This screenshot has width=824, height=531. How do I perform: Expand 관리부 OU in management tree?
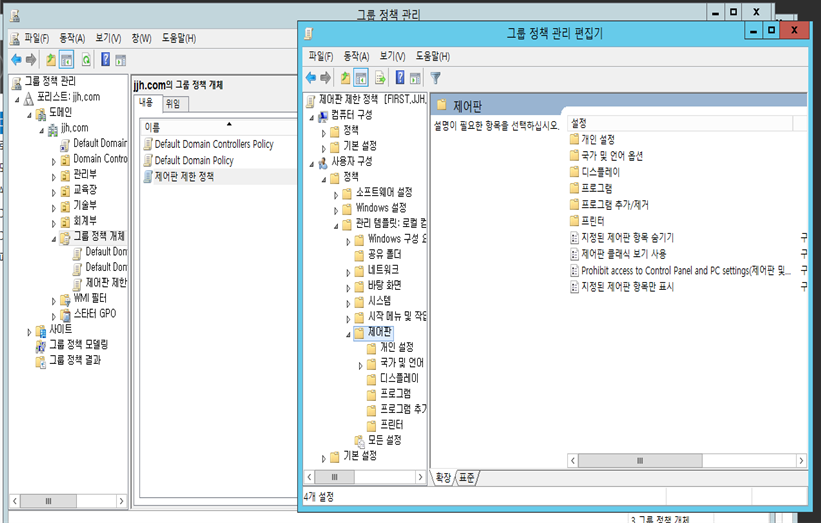coord(53,177)
